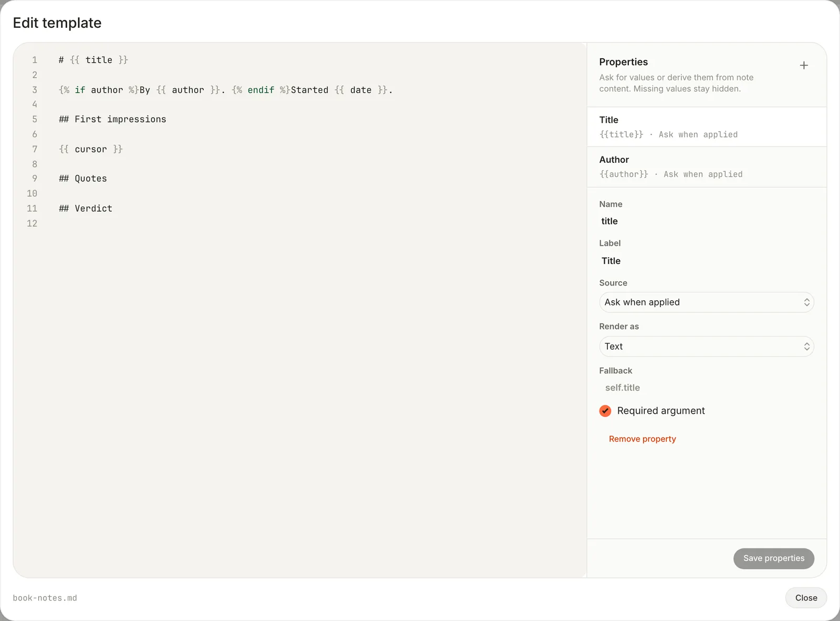Click the '{{ cursor }}' code line
This screenshot has width=840, height=621.
pos(91,149)
